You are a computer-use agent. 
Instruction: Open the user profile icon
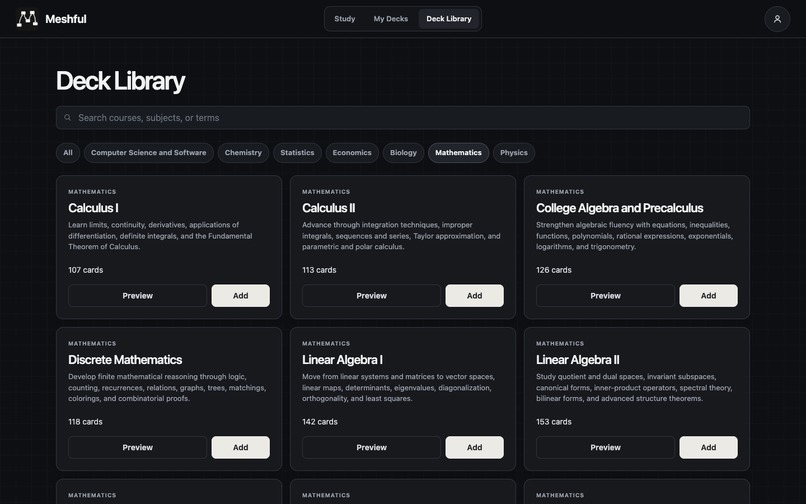tap(777, 19)
